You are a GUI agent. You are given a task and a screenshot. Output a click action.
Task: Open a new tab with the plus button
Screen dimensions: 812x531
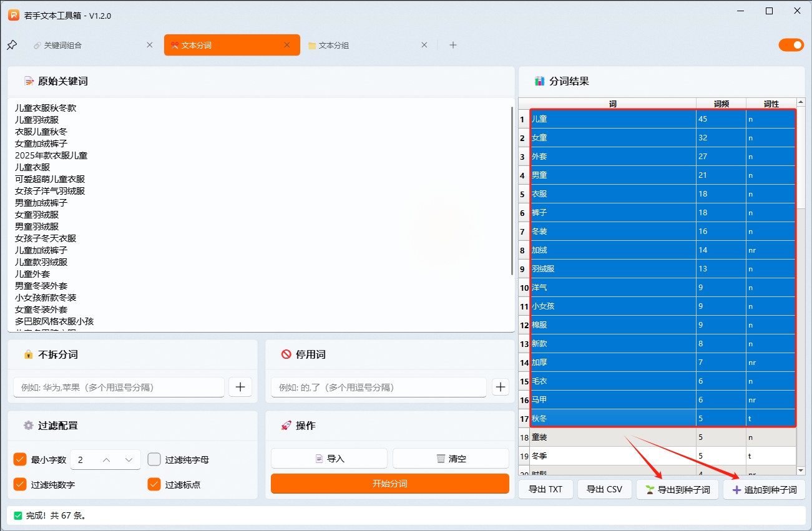point(453,44)
